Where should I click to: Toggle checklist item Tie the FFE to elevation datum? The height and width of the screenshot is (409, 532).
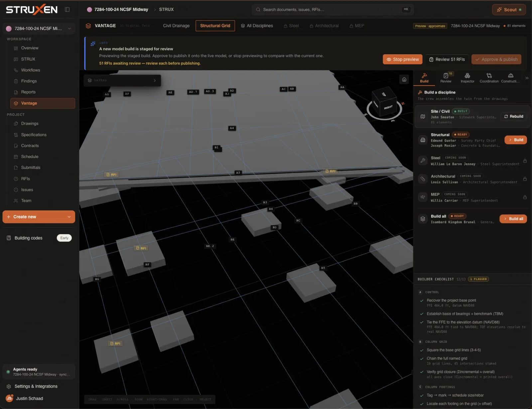422,322
